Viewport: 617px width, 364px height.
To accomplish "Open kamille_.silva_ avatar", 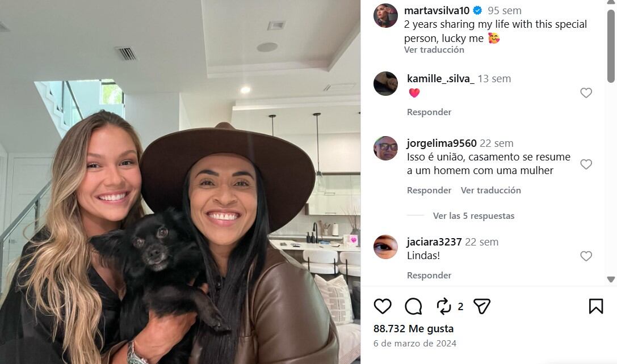I will 385,83.
